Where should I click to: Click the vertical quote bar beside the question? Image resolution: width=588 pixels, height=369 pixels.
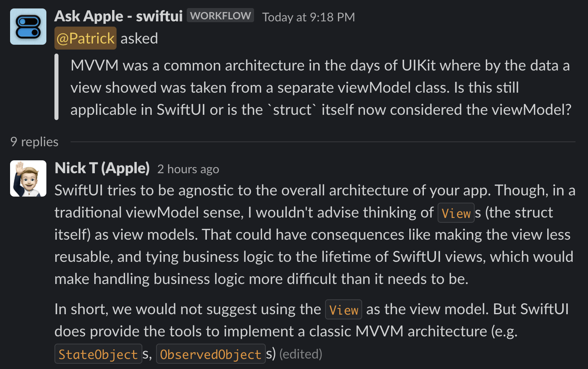[56, 87]
